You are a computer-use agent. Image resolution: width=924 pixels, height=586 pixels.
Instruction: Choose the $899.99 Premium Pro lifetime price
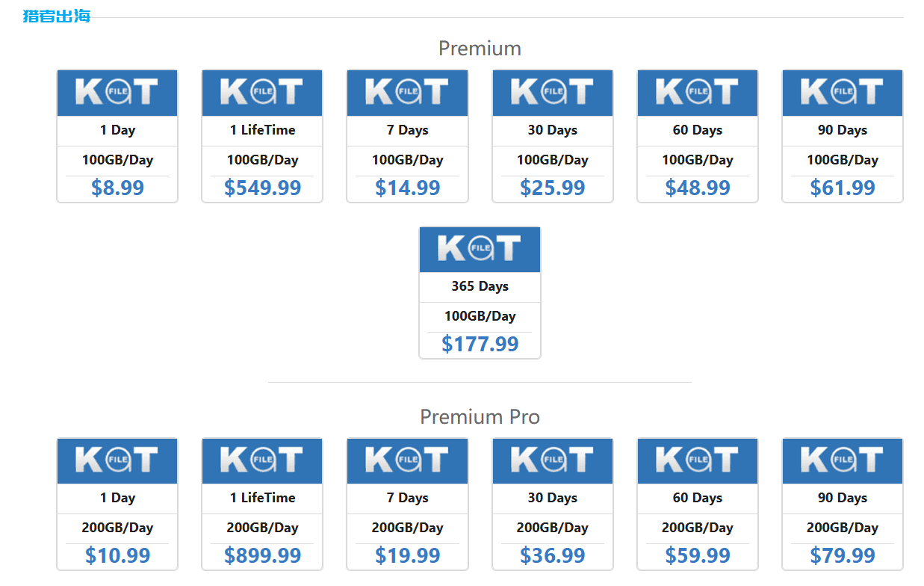click(262, 555)
